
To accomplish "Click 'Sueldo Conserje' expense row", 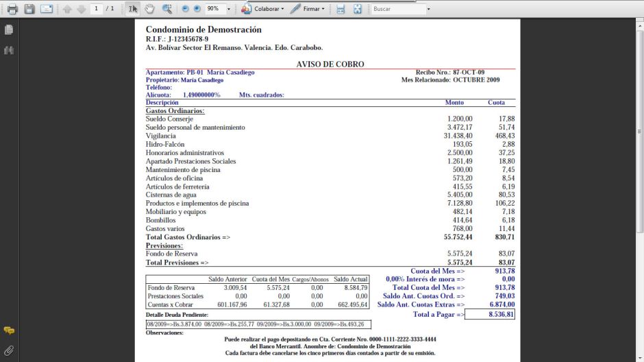I will point(330,119).
